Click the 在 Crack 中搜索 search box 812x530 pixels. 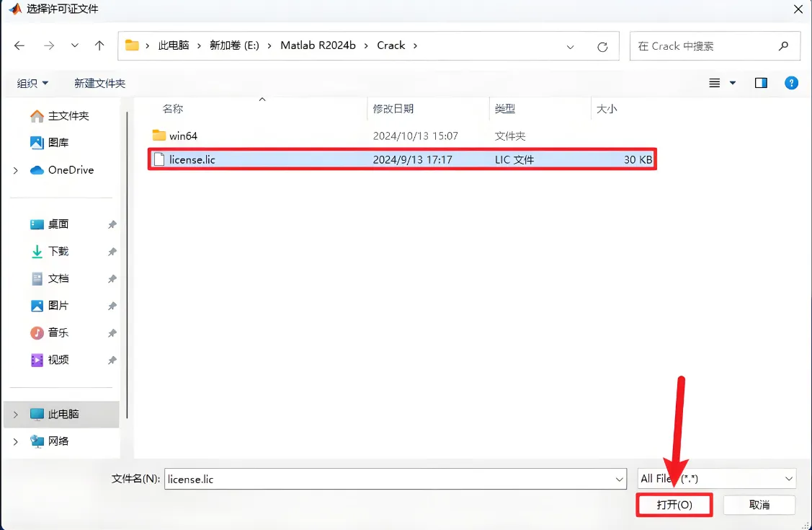[x=715, y=46]
